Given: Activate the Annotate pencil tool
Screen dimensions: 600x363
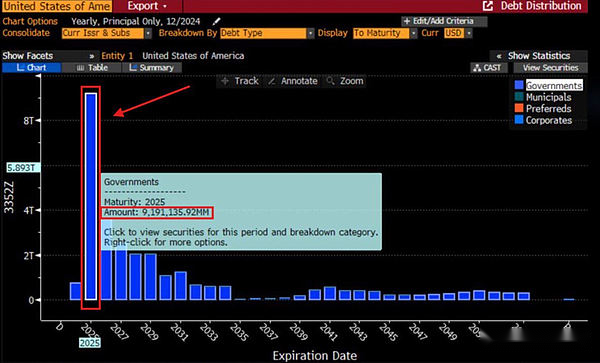Looking at the screenshot, I should (293, 81).
